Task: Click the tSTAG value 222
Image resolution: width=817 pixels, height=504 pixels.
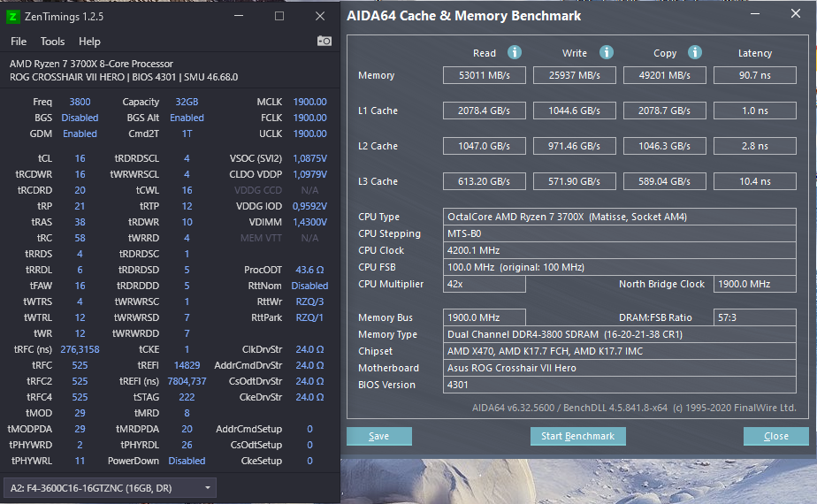Action: tap(187, 397)
